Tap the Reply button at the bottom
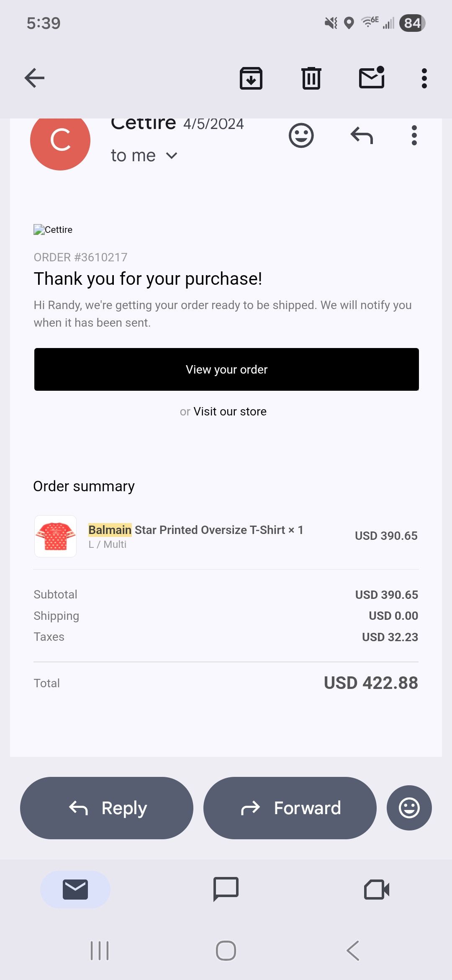This screenshot has width=452, height=980. [x=107, y=808]
